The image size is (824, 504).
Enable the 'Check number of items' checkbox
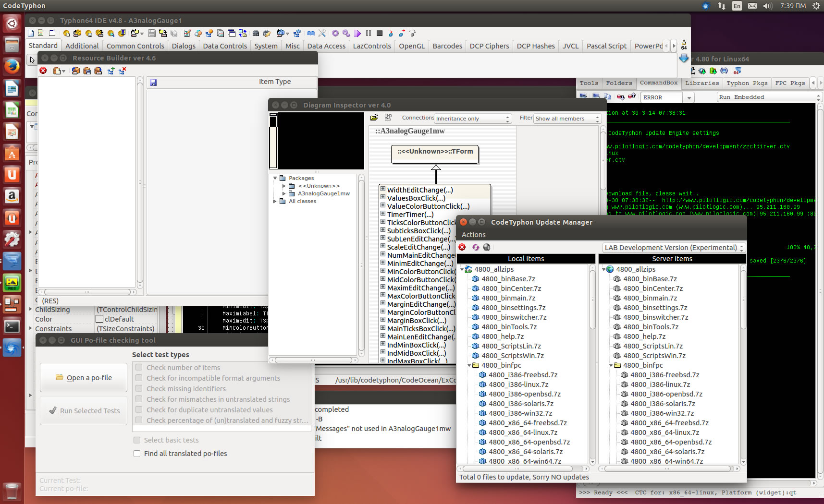pos(139,367)
